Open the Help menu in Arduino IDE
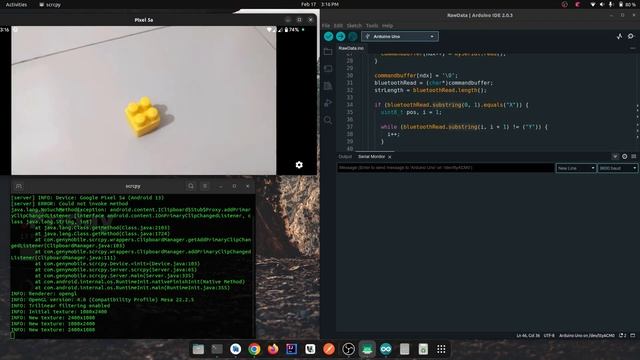This screenshot has height=360, width=640. tap(387, 26)
